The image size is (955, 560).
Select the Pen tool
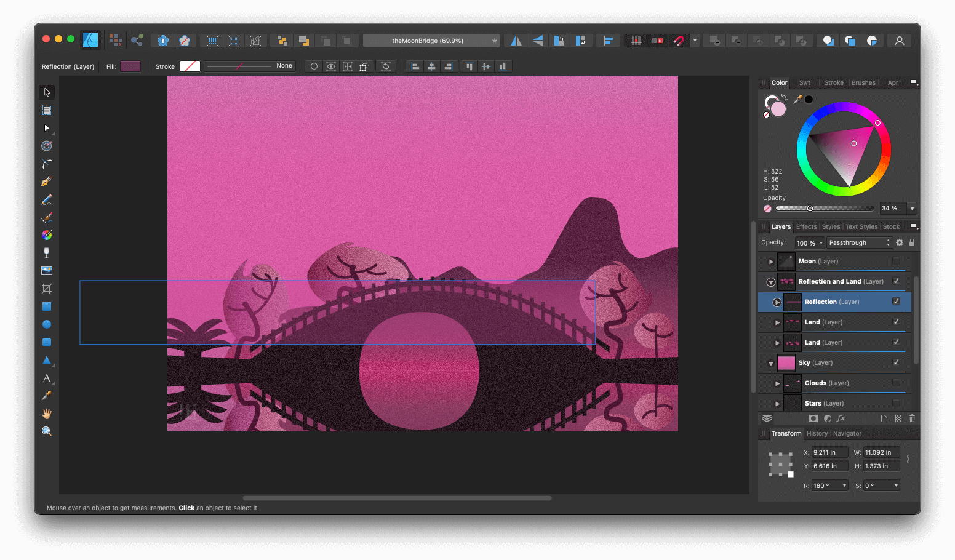[47, 181]
